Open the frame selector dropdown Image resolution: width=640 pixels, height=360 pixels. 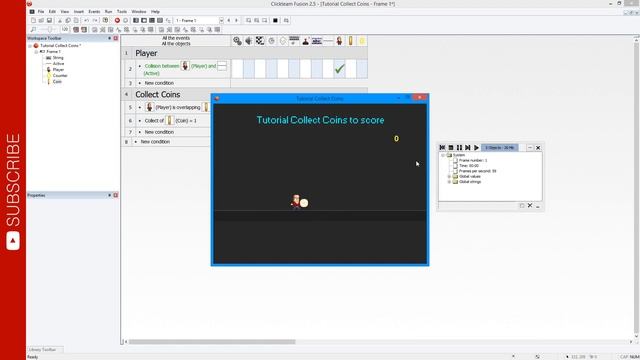pos(221,20)
